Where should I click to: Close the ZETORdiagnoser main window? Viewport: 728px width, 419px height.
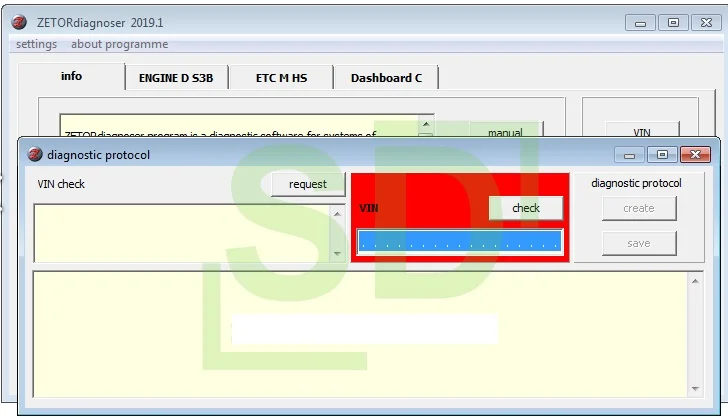(x=706, y=22)
